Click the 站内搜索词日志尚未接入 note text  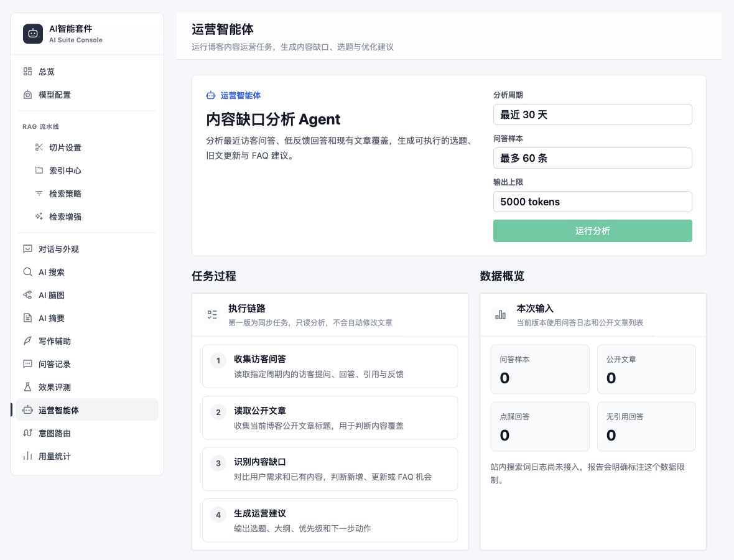587,474
